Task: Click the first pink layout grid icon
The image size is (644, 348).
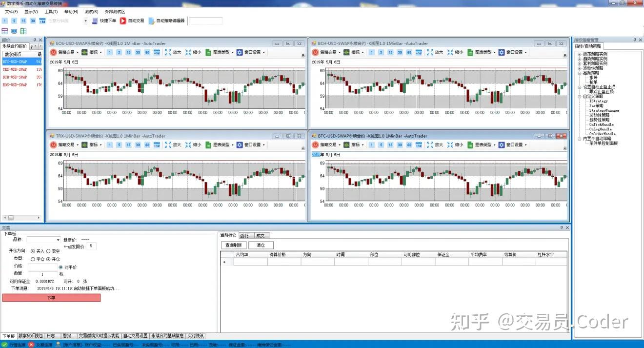Action: pyautogui.click(x=5, y=31)
